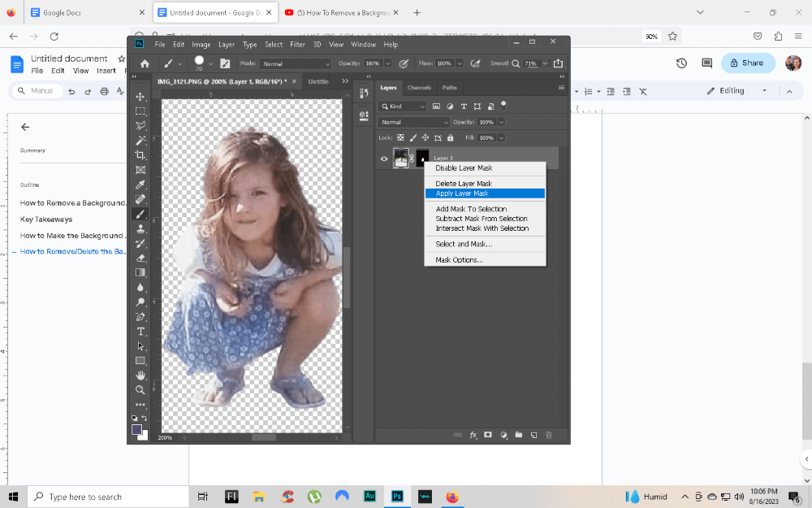The image size is (812, 508).
Task: Select the Clone Stamp tool
Action: tap(140, 228)
